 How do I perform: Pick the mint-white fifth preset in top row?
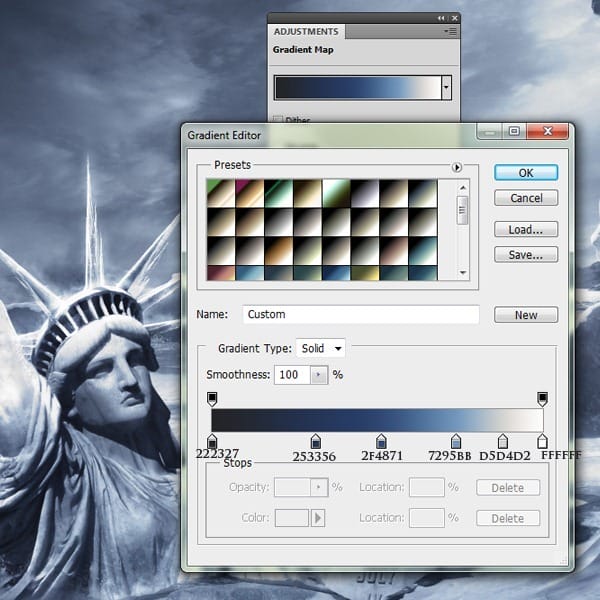pos(336,193)
